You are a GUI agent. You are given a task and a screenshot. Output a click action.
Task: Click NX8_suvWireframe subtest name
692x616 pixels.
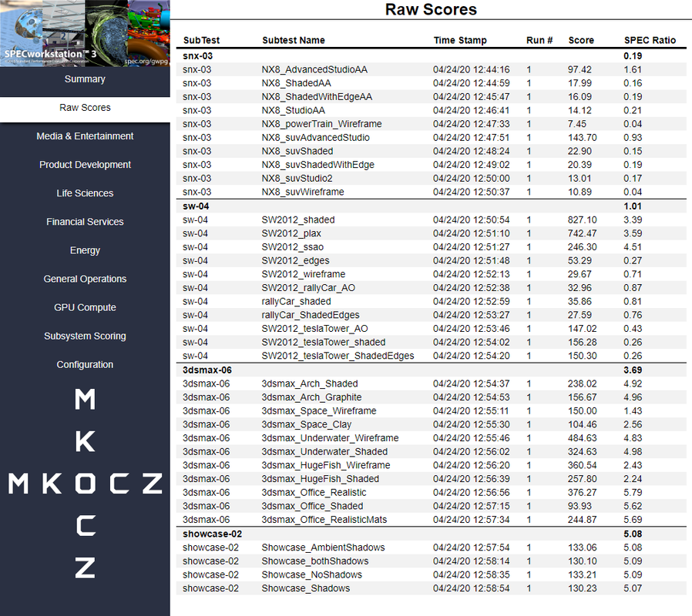[303, 192]
